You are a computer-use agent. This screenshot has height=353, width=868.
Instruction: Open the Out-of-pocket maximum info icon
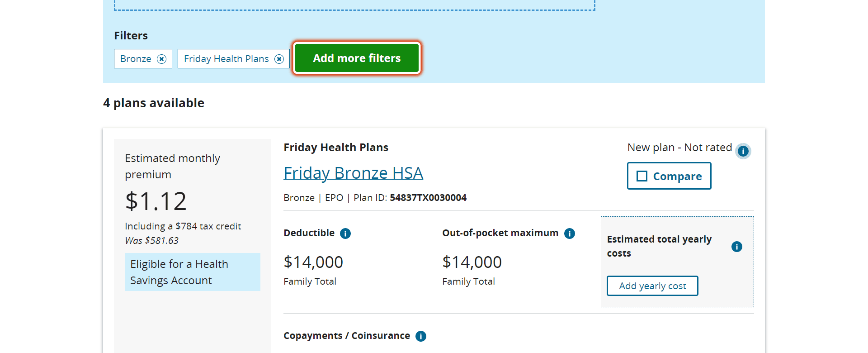pos(570,234)
